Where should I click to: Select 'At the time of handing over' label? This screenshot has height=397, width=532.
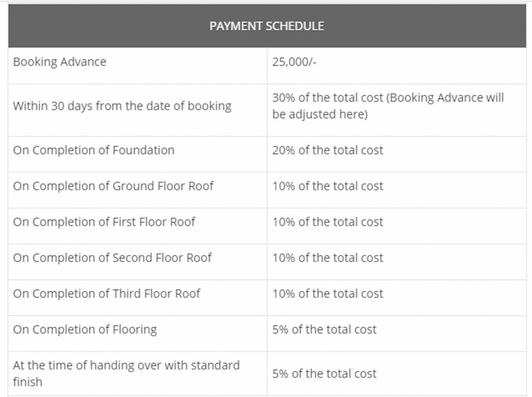126,365
